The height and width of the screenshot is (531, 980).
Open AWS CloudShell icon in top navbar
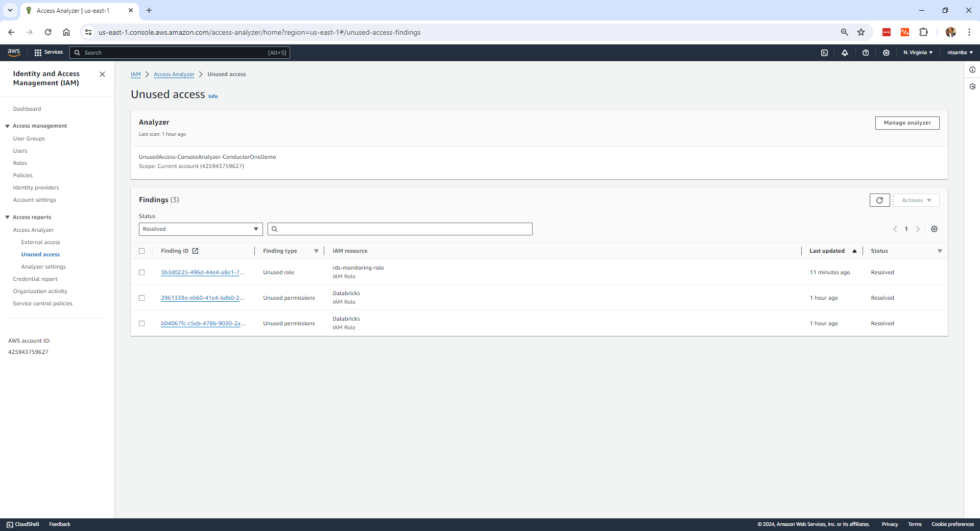click(x=824, y=53)
